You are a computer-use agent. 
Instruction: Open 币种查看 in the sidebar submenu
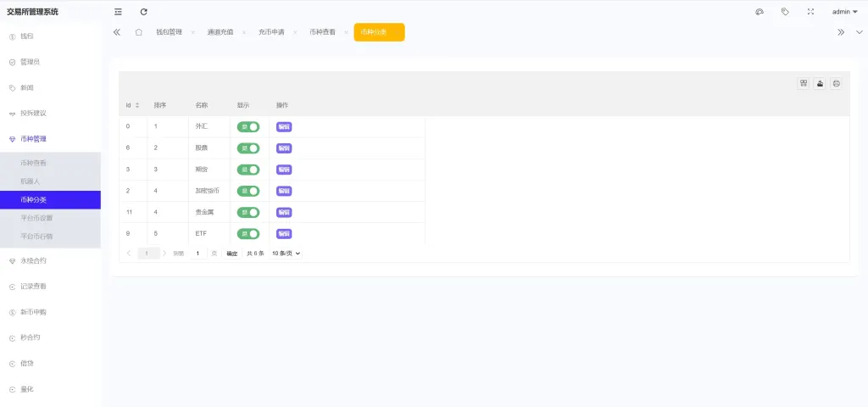coord(50,163)
